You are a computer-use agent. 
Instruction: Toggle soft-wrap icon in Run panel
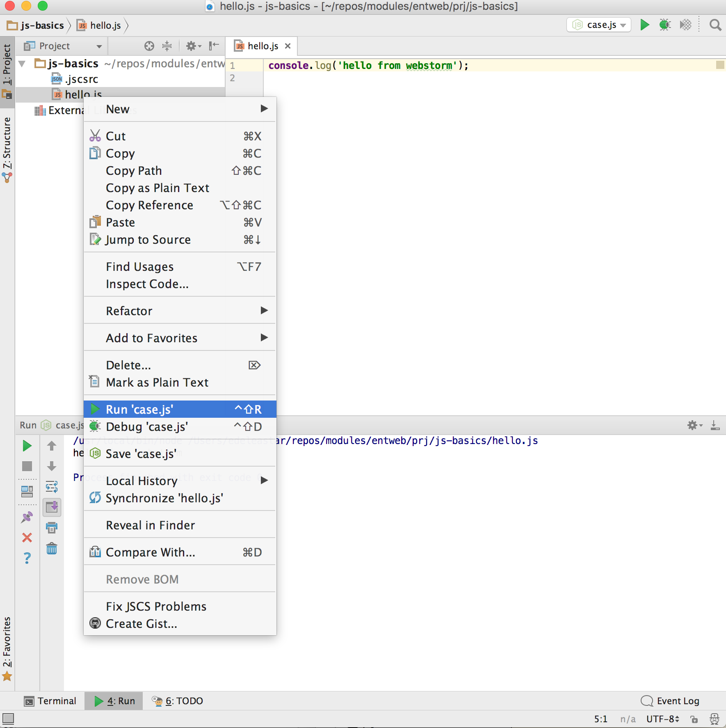click(52, 487)
